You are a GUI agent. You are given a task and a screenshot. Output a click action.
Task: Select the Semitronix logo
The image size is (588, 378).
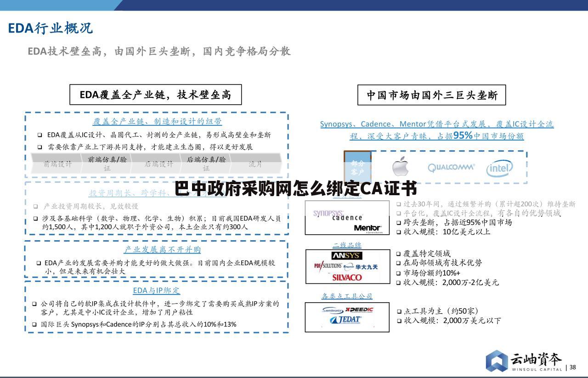click(x=333, y=310)
